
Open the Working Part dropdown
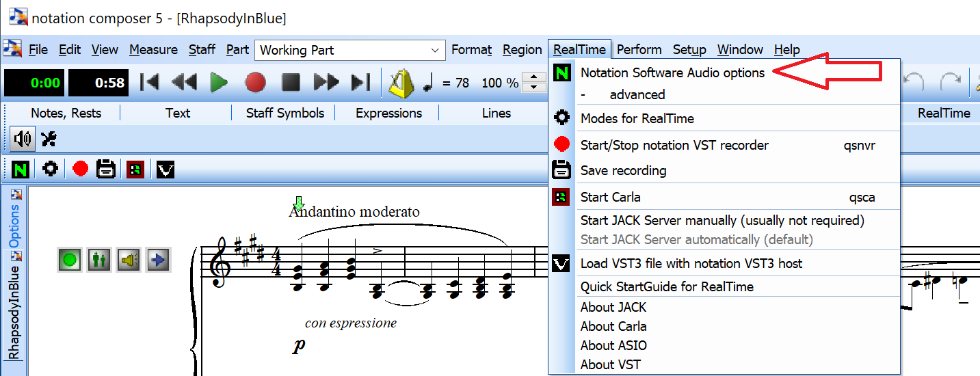pyautogui.click(x=435, y=51)
